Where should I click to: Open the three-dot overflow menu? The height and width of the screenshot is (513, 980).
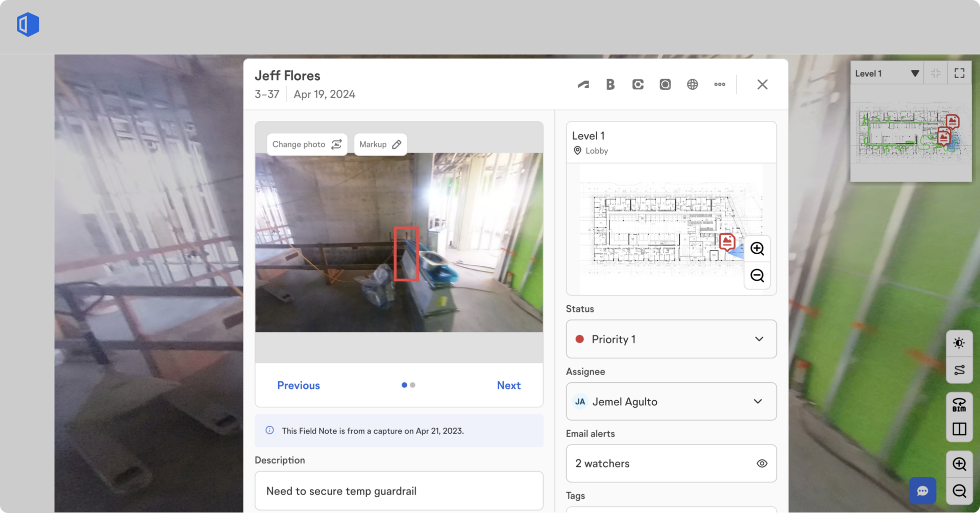720,84
